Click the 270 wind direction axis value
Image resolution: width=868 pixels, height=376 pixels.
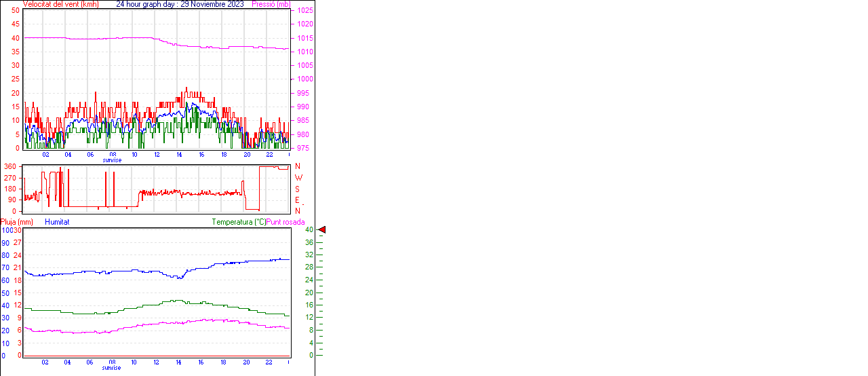click(10, 178)
